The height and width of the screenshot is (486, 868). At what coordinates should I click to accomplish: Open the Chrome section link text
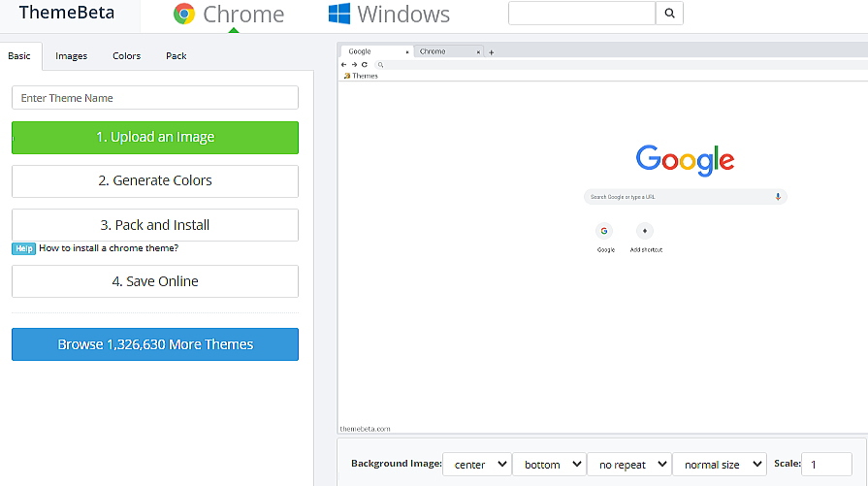pyautogui.click(x=243, y=15)
